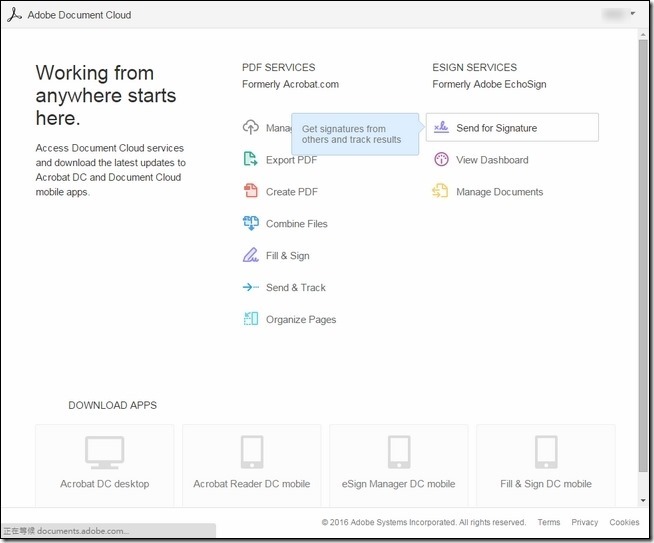
Task: Click the Fill & Sign pen icon
Action: click(251, 255)
